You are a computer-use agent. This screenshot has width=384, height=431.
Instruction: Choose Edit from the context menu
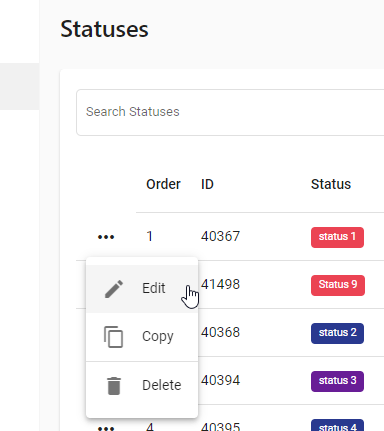tap(142, 289)
